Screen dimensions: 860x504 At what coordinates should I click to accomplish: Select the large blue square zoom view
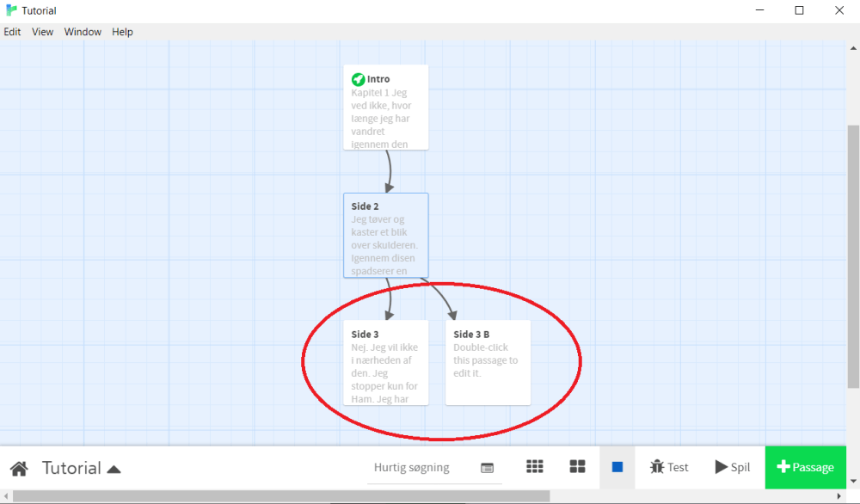(x=617, y=467)
